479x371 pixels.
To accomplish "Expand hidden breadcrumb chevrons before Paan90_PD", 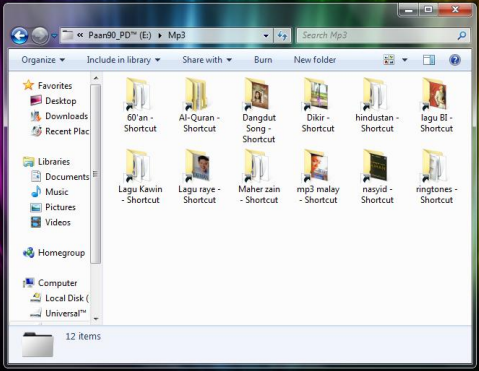I will click(80, 35).
